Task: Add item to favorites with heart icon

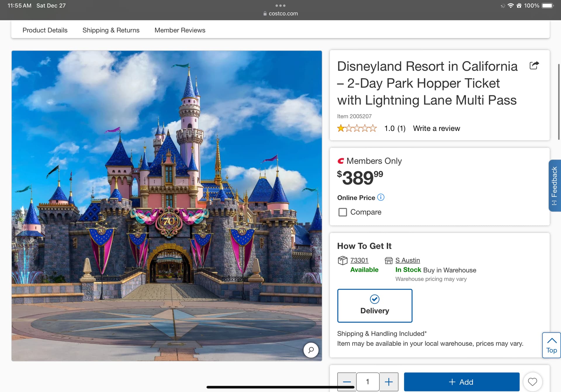Action: coord(532,382)
